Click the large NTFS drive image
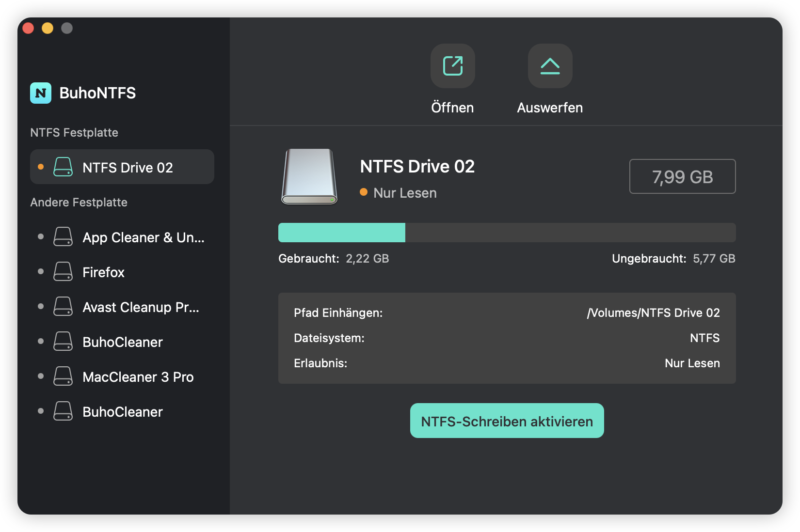The image size is (800, 532). (309, 176)
